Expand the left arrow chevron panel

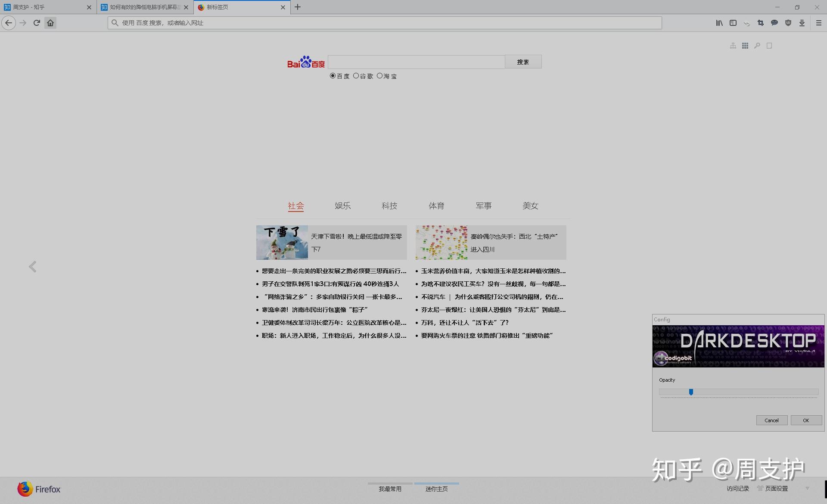click(33, 267)
